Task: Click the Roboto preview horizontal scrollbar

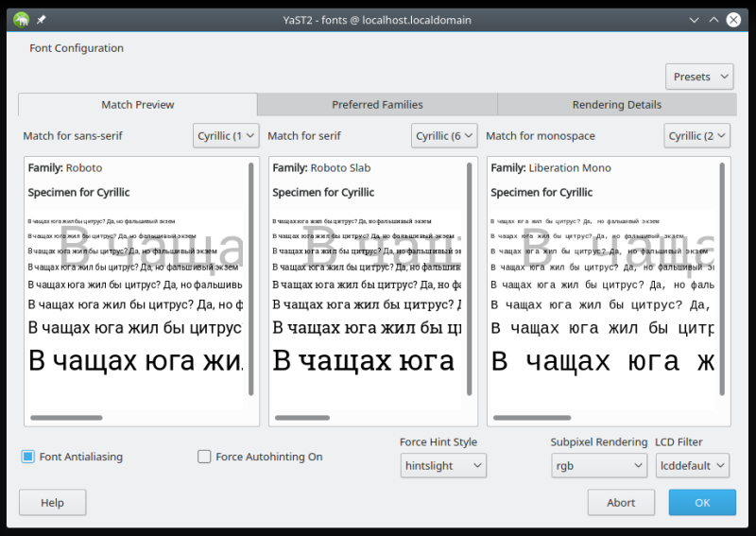Action: click(x=66, y=418)
